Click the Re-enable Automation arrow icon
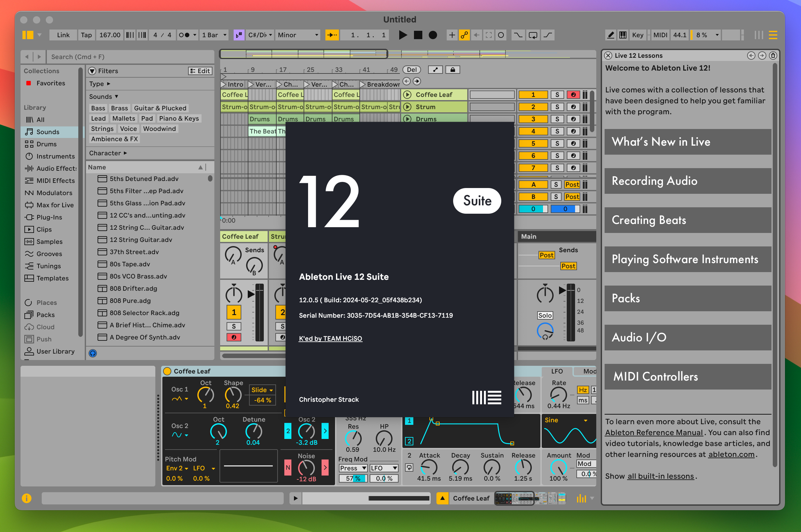Image resolution: width=801 pixels, height=532 pixels. pyautogui.click(x=476, y=35)
